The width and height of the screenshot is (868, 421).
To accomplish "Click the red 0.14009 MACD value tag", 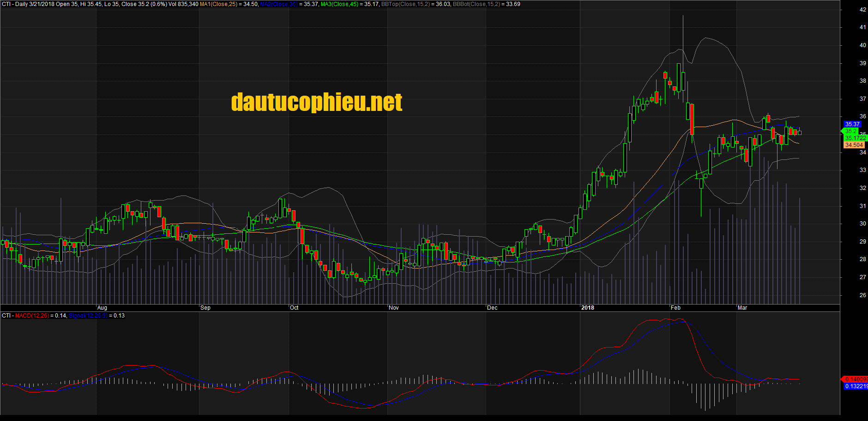I will tap(856, 379).
